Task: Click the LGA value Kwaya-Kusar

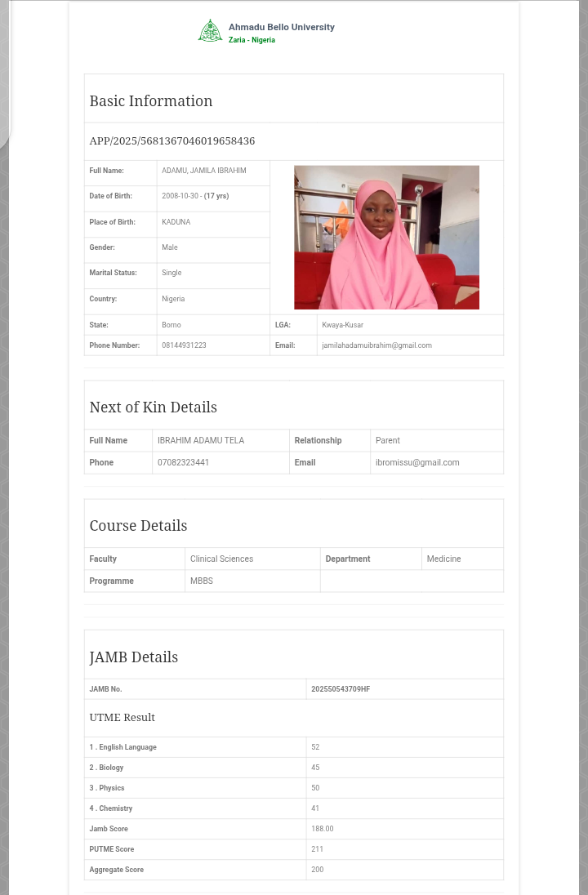Action: click(x=342, y=325)
